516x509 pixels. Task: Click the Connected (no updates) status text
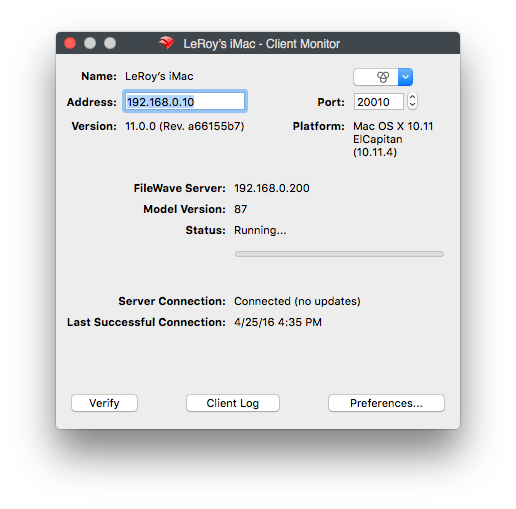point(297,301)
